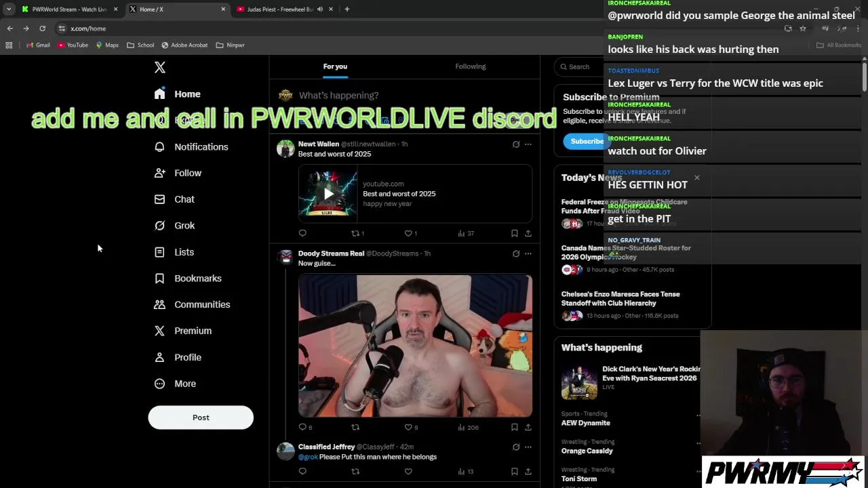Open Toni Storm trending topic

[579, 479]
